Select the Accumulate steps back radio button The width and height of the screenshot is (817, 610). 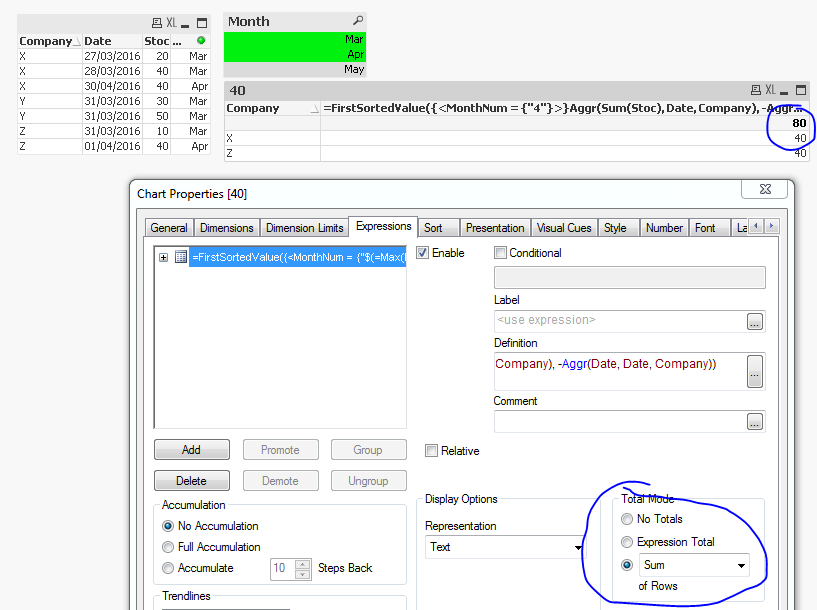[168, 568]
